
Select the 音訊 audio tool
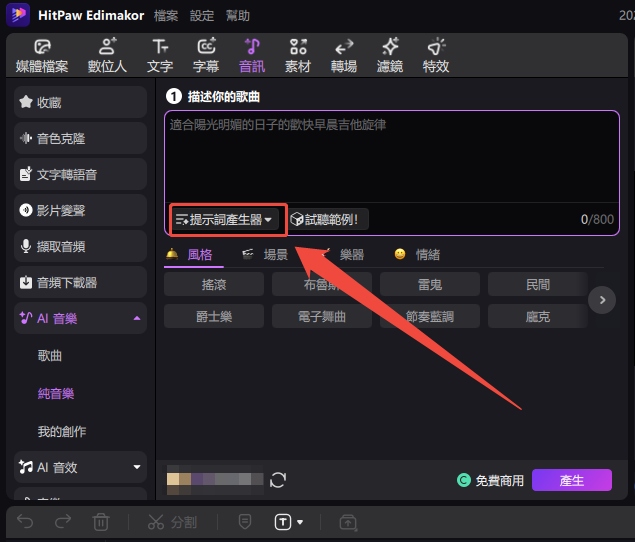point(252,56)
